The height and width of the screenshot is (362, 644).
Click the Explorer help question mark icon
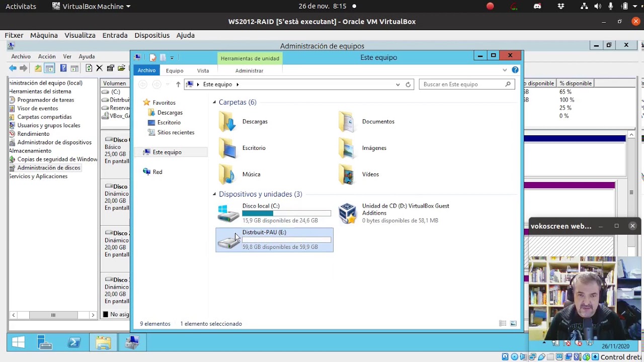coord(515,70)
